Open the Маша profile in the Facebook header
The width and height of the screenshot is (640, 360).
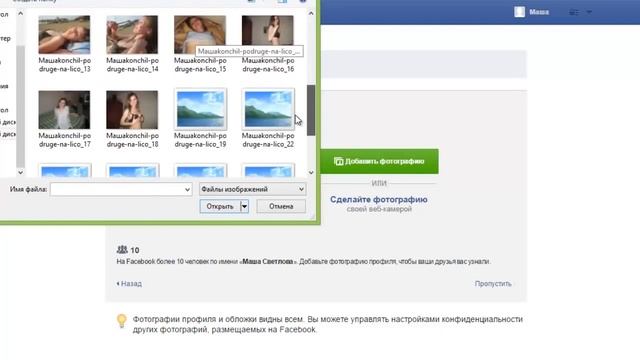click(531, 12)
